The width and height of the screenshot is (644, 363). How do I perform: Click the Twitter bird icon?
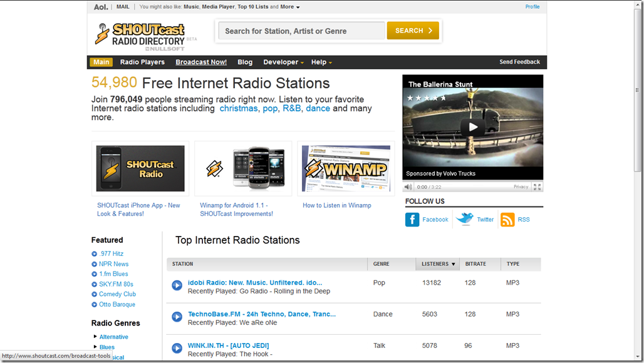464,218
